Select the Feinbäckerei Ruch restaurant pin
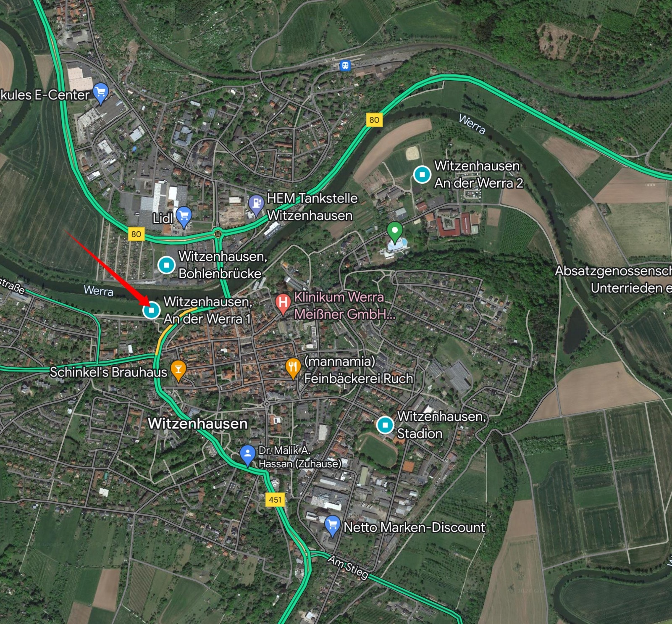672x624 pixels. 293,369
